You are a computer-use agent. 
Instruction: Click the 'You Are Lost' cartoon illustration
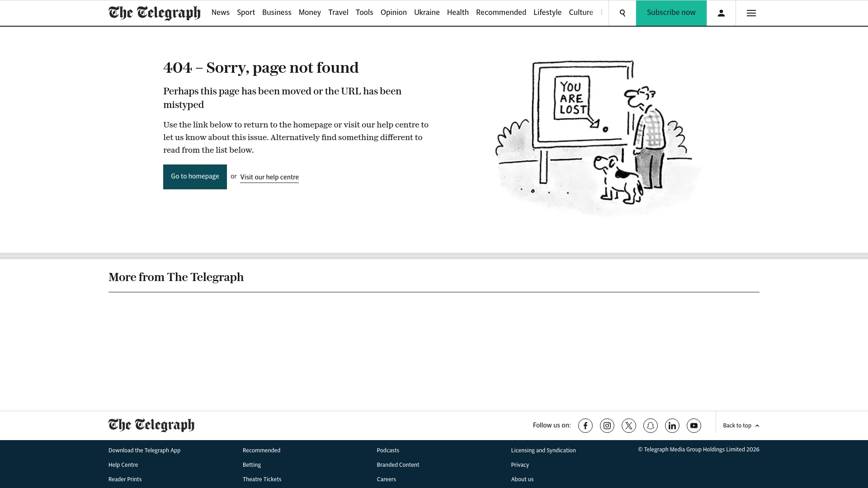598,138
